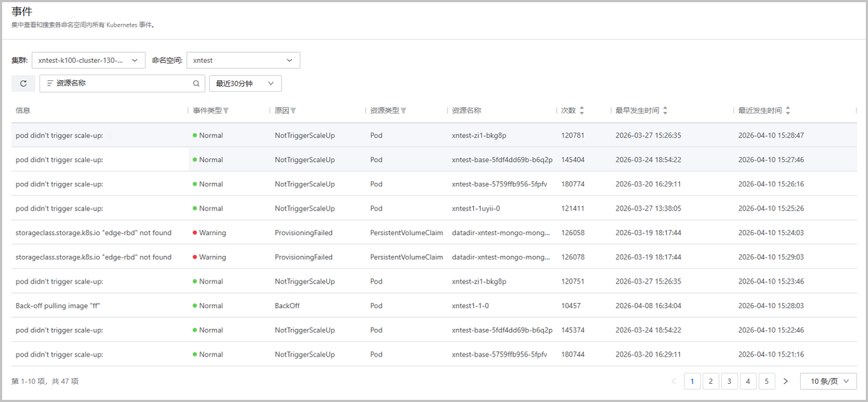Screen dimensions: 868x402
Task: Open the 命名空间 xntest dropdown
Action: tap(243, 61)
